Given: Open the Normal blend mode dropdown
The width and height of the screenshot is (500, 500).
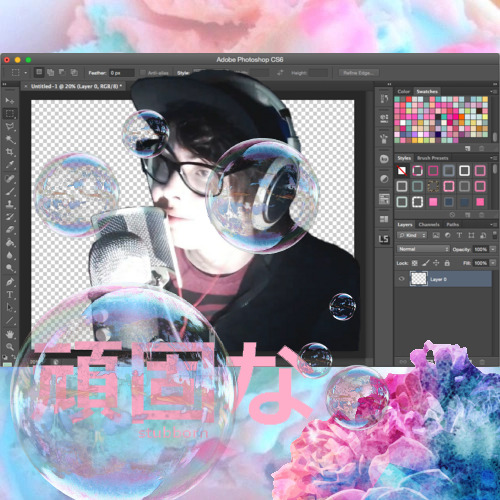Looking at the screenshot, I should click(x=423, y=249).
